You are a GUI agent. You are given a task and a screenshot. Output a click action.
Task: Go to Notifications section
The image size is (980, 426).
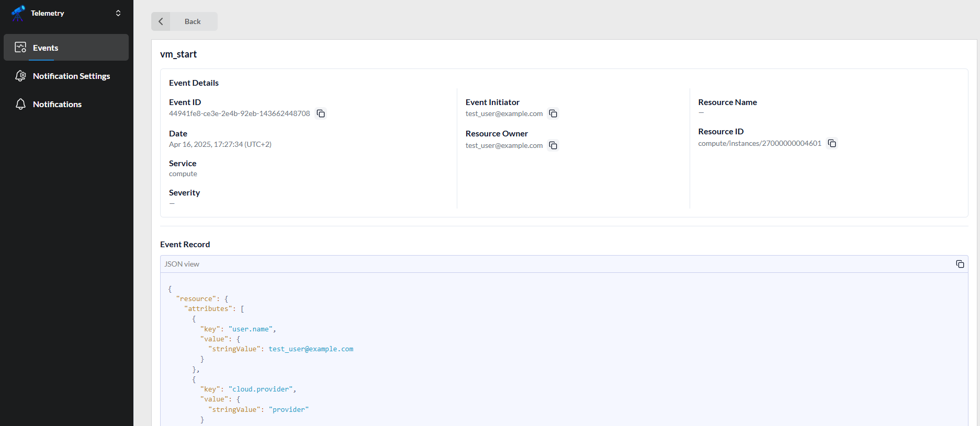[x=57, y=104]
